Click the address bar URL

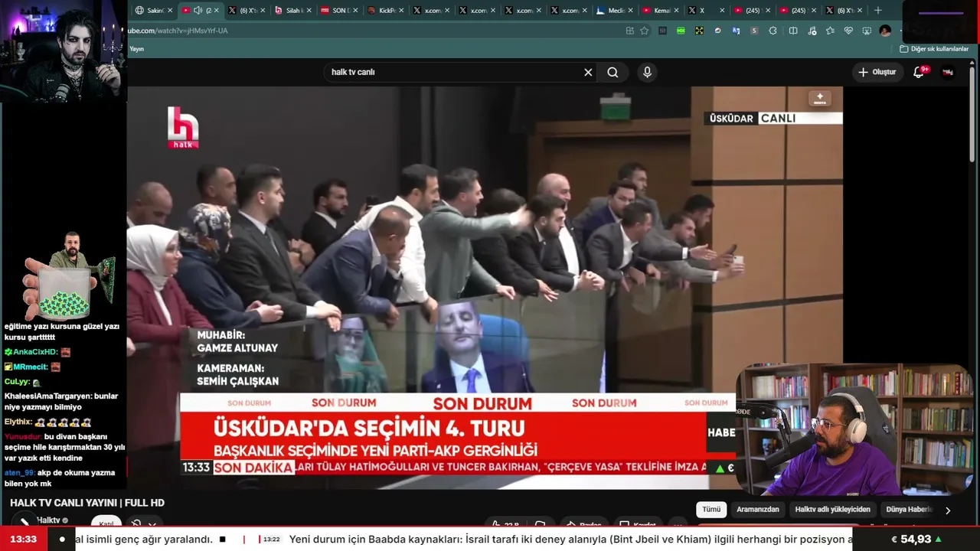coord(178,31)
